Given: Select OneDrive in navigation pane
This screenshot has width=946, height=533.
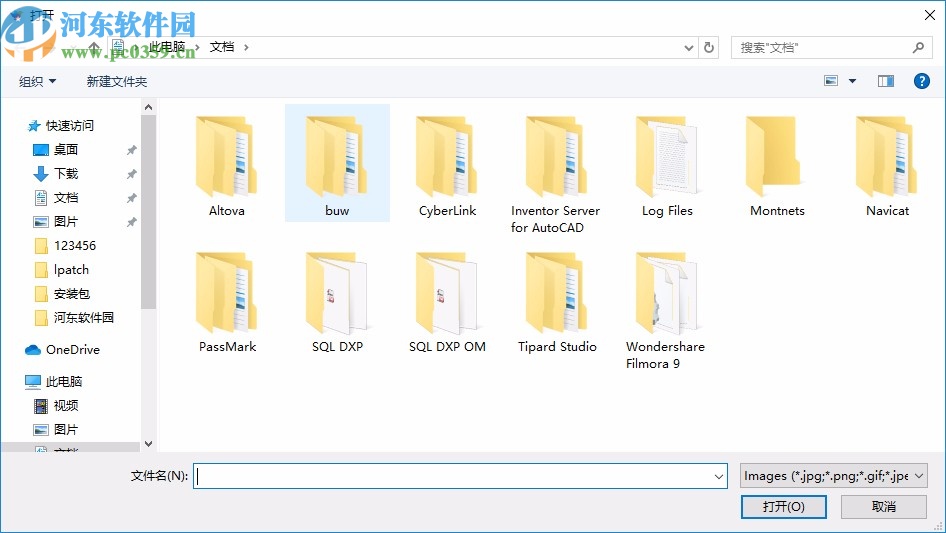Looking at the screenshot, I should click(62, 349).
